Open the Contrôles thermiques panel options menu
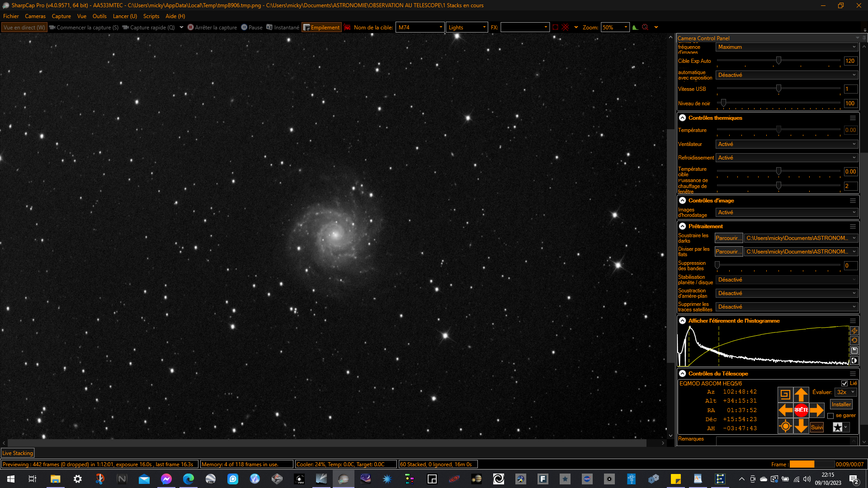868x488 pixels. tap(853, 118)
